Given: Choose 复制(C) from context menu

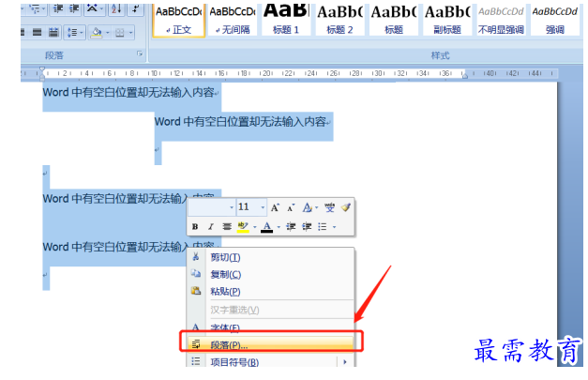Looking at the screenshot, I should (226, 274).
